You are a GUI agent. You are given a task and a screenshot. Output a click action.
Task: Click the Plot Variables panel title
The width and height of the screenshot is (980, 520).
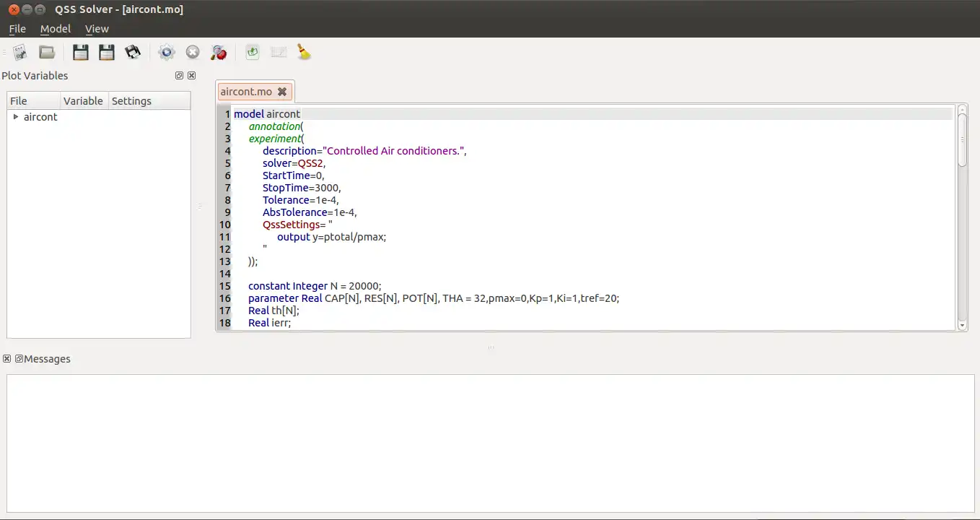[x=35, y=76]
